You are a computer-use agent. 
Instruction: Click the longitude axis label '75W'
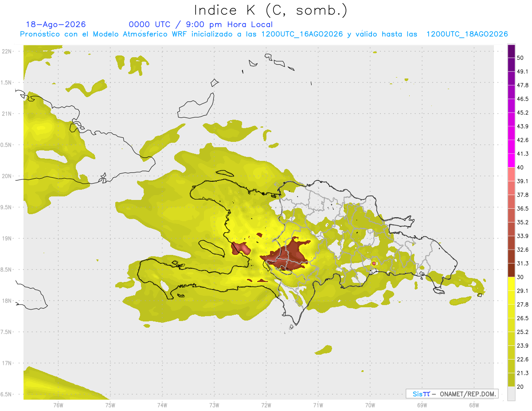coord(110,405)
